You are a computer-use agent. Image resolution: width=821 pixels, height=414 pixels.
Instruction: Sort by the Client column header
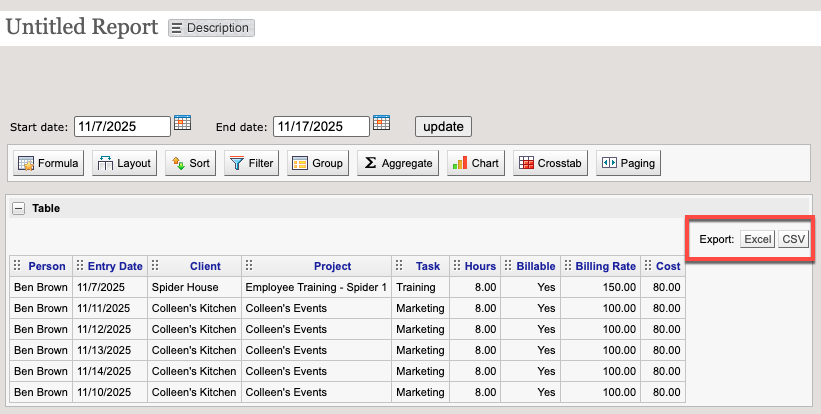205,266
